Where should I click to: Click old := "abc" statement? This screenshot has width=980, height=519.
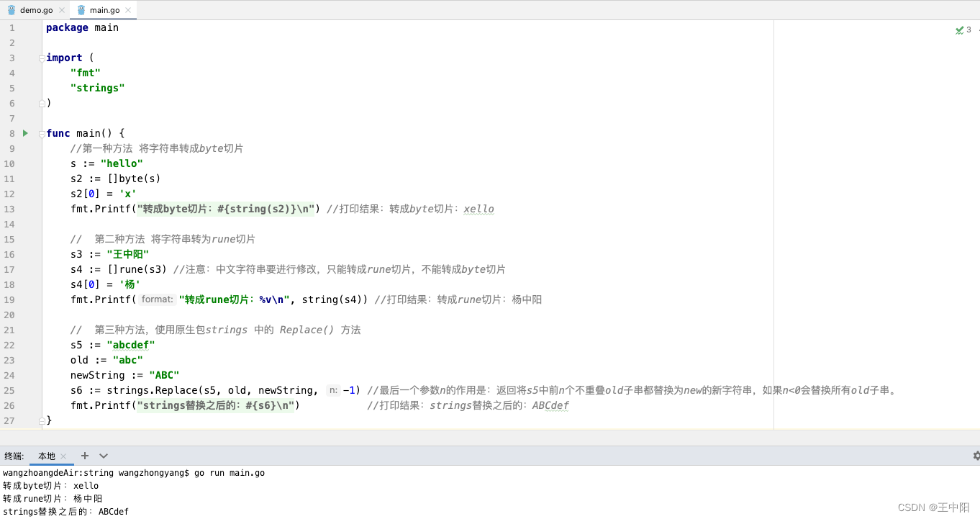(x=106, y=360)
